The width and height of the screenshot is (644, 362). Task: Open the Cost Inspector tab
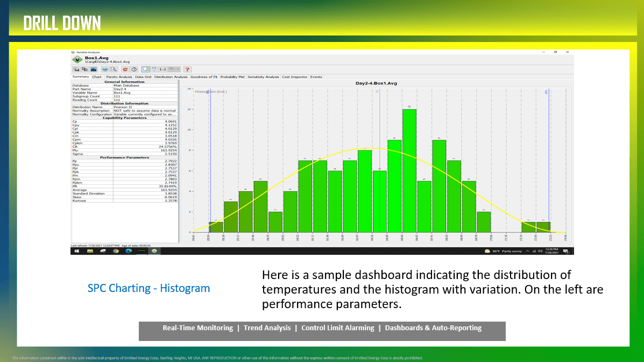[294, 77]
